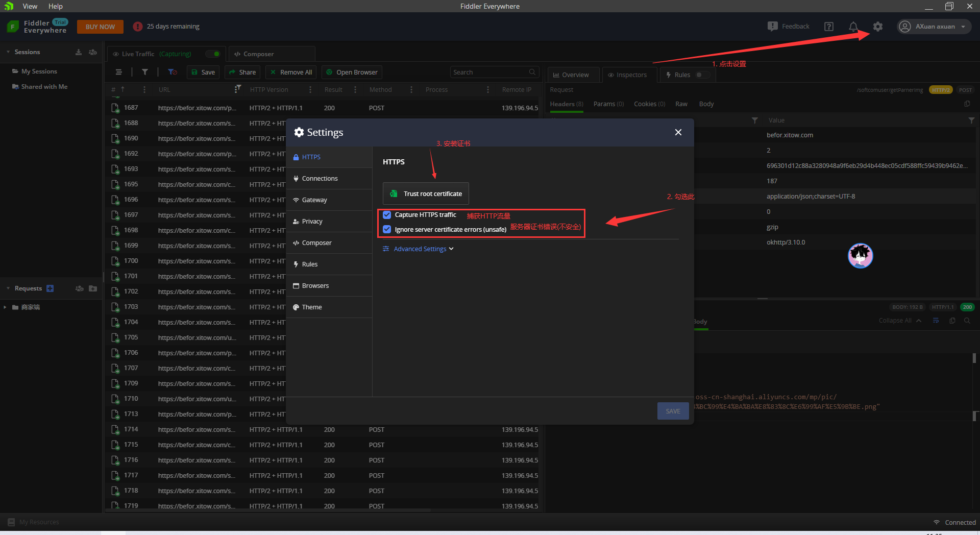Toggle the Rules switch
Image resolution: width=980 pixels, height=535 pixels.
[x=702, y=75]
